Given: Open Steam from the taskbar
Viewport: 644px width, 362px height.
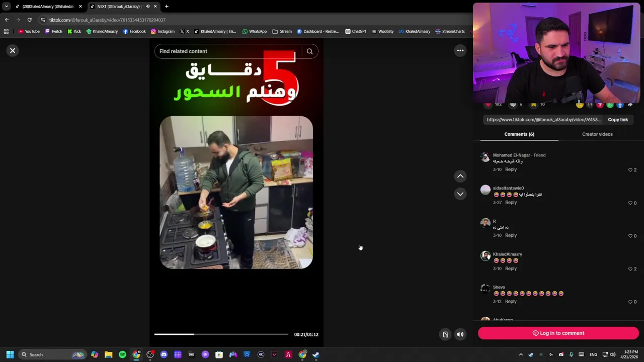Looking at the screenshot, I should 315,354.
